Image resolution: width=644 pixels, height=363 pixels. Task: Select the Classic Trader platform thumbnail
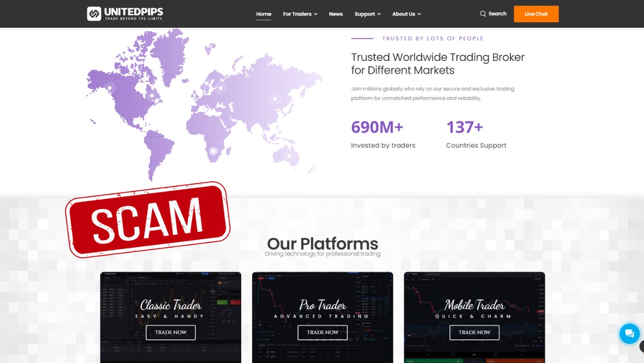[171, 317]
